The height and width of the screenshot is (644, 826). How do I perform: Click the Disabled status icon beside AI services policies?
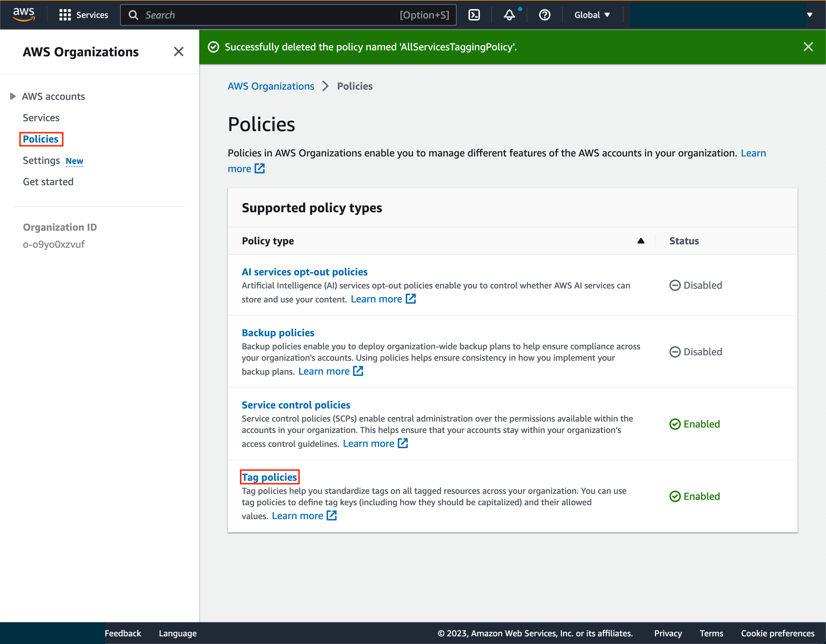click(675, 285)
